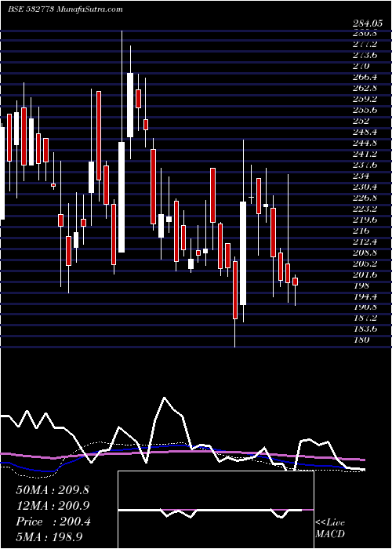
Task: Click the 212.4 price axis label
Action: tap(365, 242)
